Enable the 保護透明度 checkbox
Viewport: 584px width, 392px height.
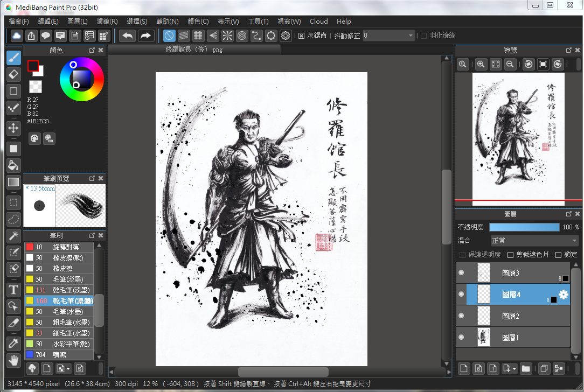point(462,255)
